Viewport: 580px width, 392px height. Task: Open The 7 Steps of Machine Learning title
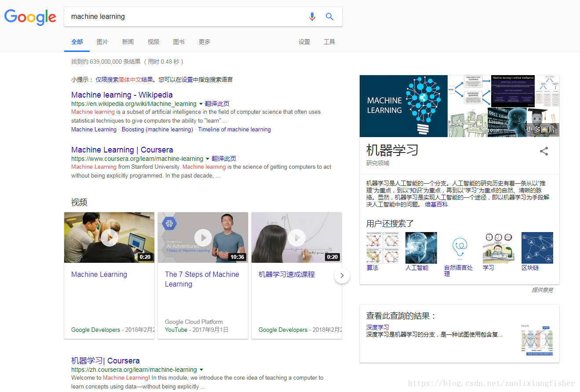tap(202, 279)
